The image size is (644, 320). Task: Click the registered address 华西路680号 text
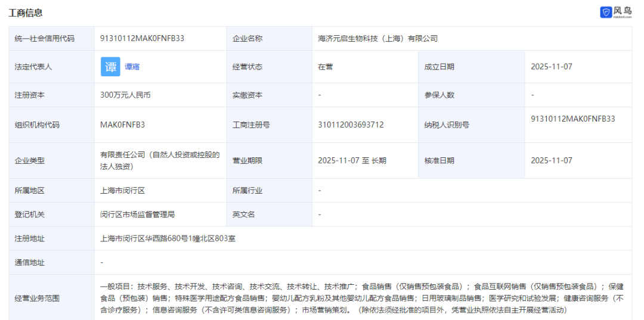point(168,238)
